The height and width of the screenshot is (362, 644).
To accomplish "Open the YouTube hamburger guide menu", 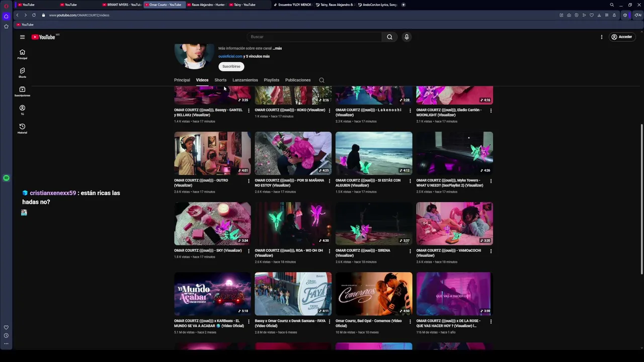I will pyautogui.click(x=22, y=37).
